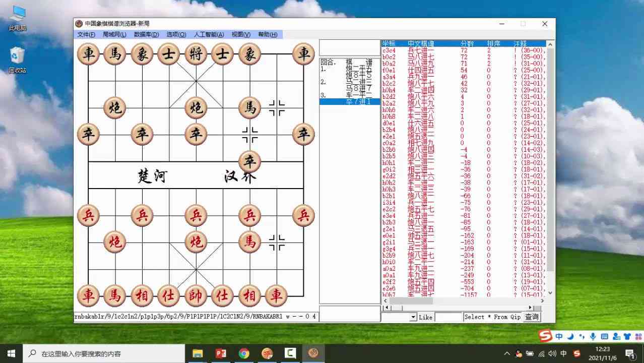Screen dimensions: 644x363
Task: Click the 分数 column header
Action: click(x=467, y=43)
